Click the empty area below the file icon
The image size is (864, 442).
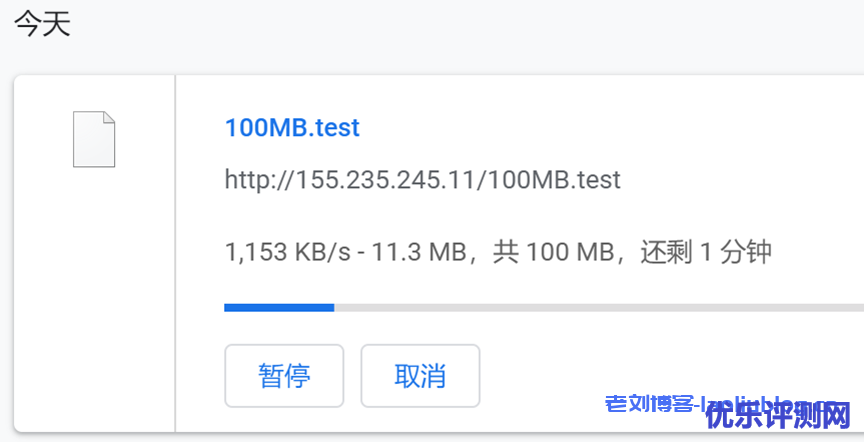tap(93, 300)
